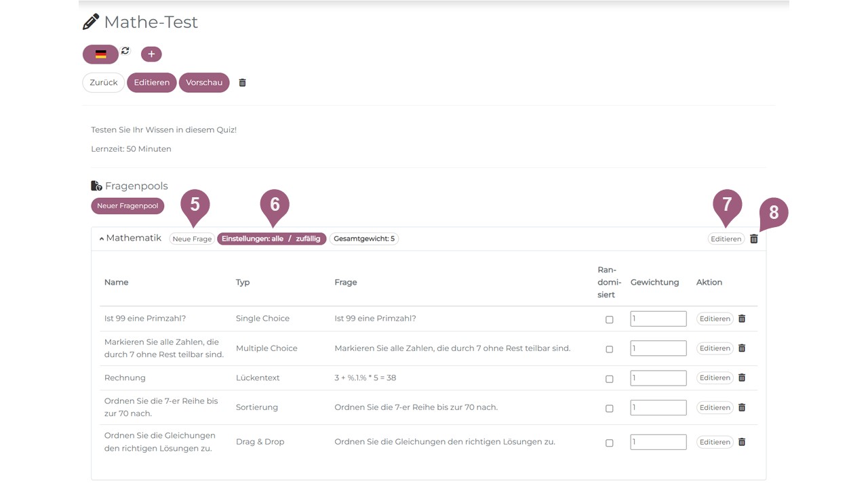Screen dimensions: 868x488
Task: Create a Neuer Fragenpool
Action: 127,205
